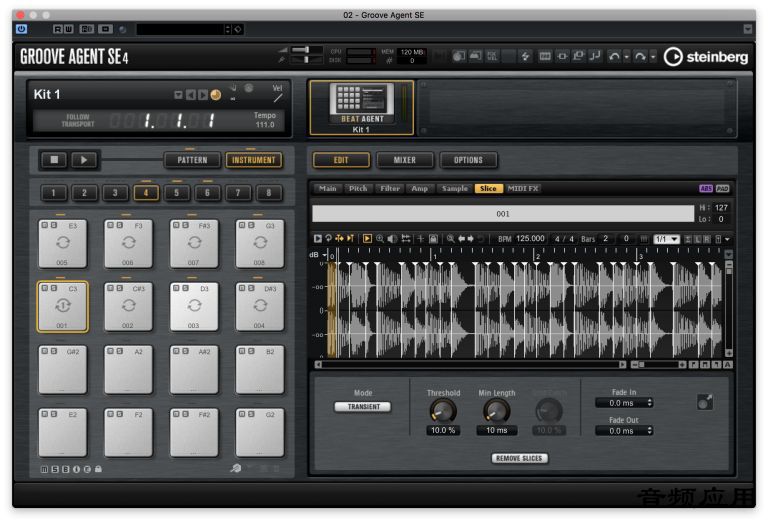Click the horizontal waveform scrollbar
Screen dimensions: 768x523
(470, 365)
